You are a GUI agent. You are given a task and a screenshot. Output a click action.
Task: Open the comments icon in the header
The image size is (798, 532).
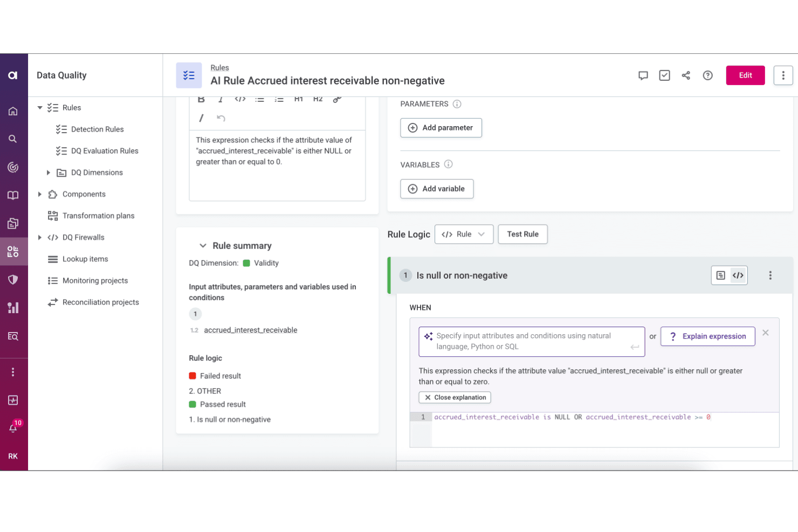point(643,75)
